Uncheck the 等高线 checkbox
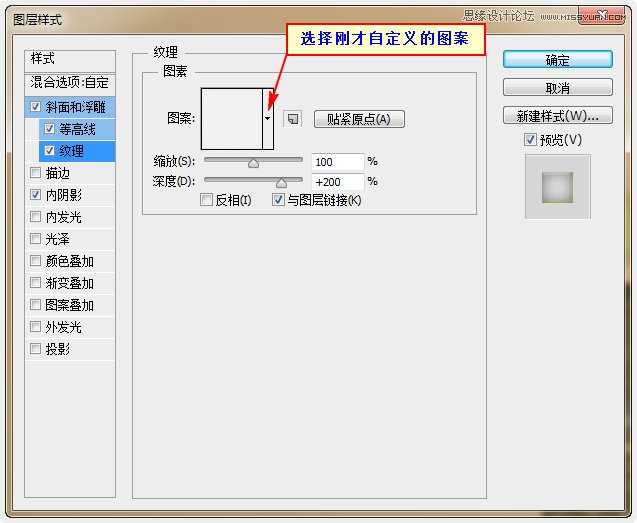This screenshot has height=523, width=637. point(49,129)
